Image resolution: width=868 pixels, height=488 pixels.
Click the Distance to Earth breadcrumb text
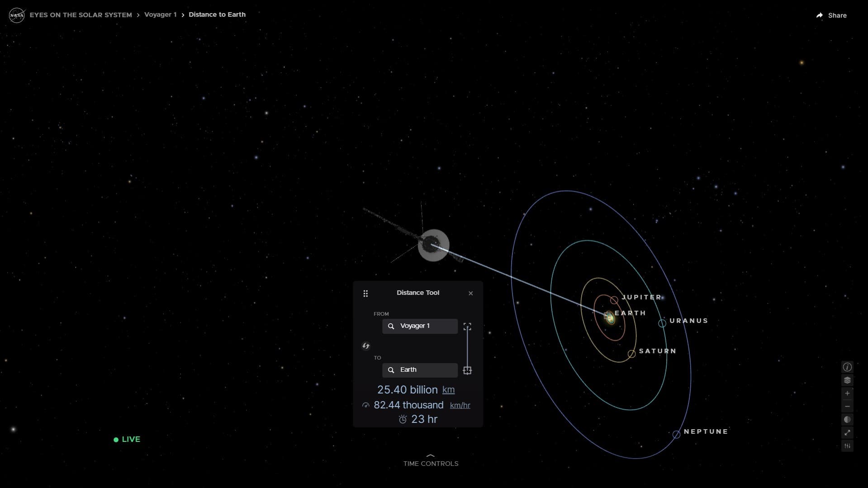pyautogui.click(x=217, y=14)
